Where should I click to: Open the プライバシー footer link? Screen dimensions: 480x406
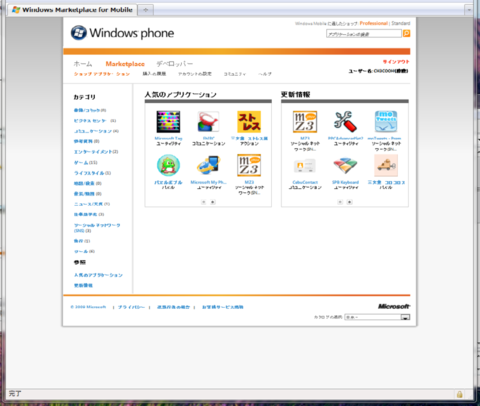point(131,307)
